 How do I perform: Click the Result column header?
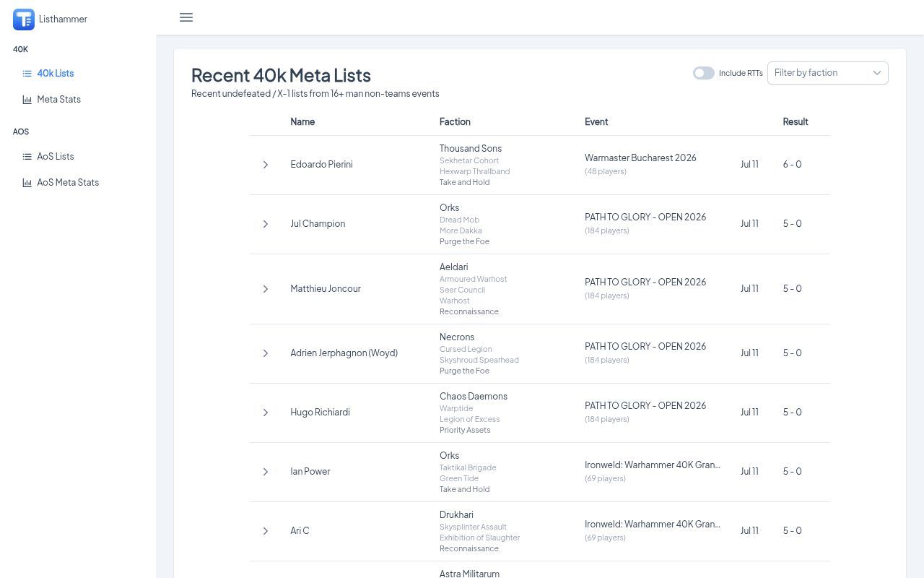(x=796, y=121)
